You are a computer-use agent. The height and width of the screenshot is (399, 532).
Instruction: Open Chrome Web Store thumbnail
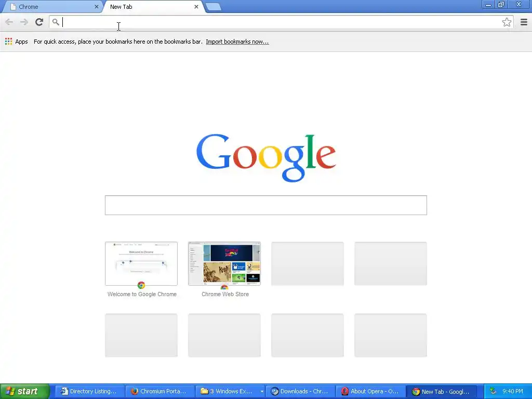coord(224,263)
